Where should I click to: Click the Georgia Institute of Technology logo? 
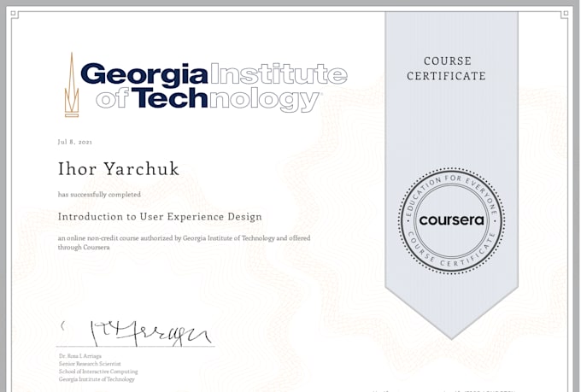(x=206, y=85)
